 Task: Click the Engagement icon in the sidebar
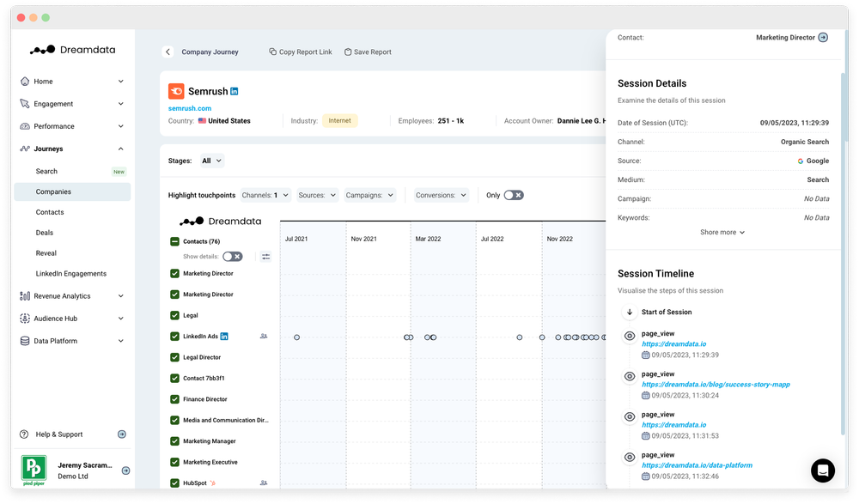(x=26, y=103)
